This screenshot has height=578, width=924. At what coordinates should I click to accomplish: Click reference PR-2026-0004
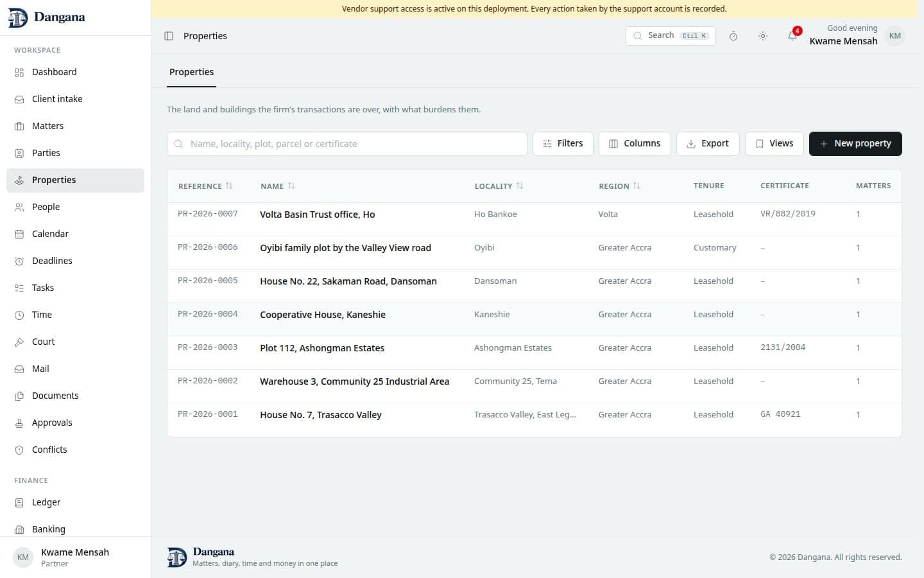(x=208, y=314)
